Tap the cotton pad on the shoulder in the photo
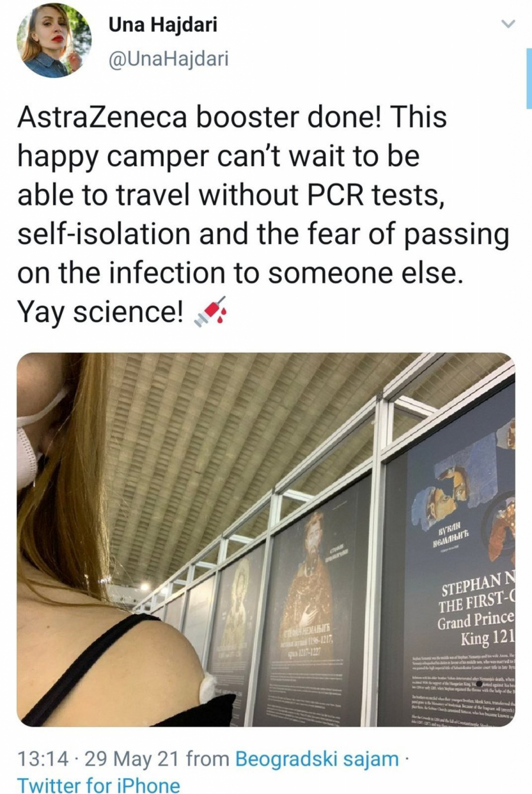532x794 pixels. [210, 686]
